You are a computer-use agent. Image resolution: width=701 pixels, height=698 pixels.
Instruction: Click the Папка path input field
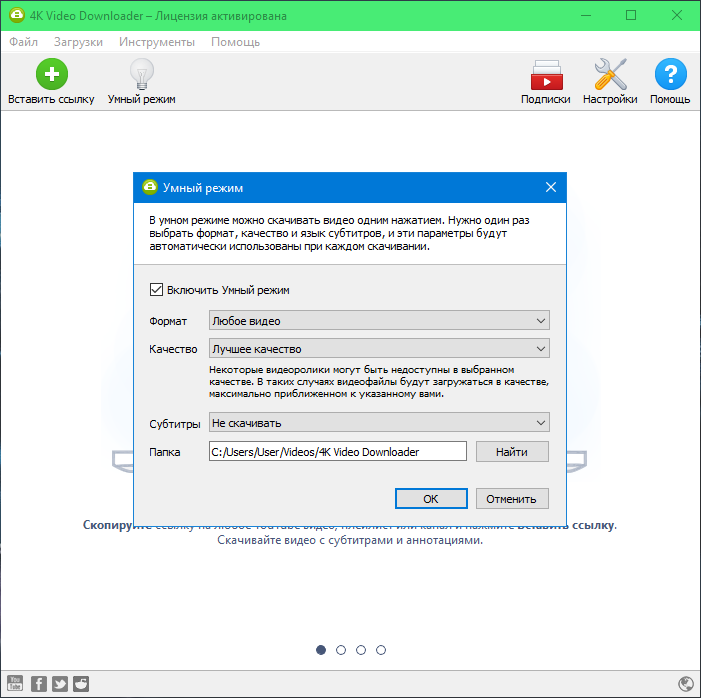pos(338,452)
